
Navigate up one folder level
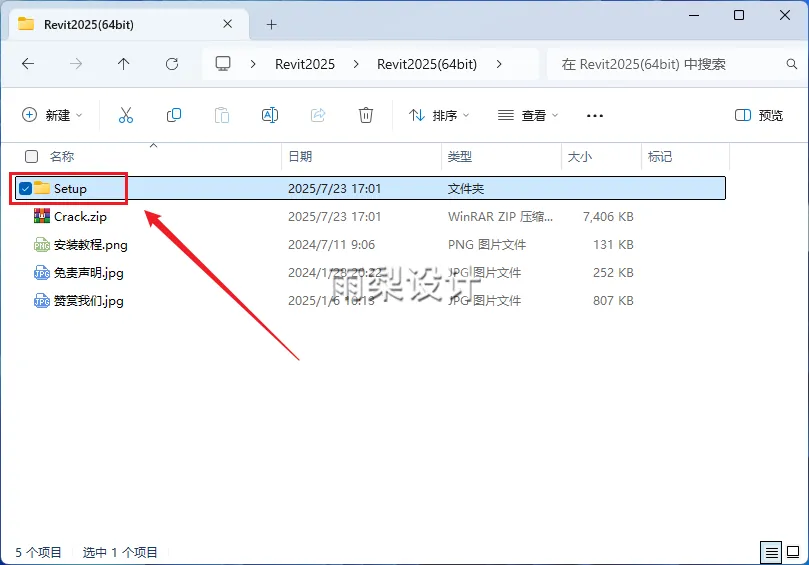(123, 64)
